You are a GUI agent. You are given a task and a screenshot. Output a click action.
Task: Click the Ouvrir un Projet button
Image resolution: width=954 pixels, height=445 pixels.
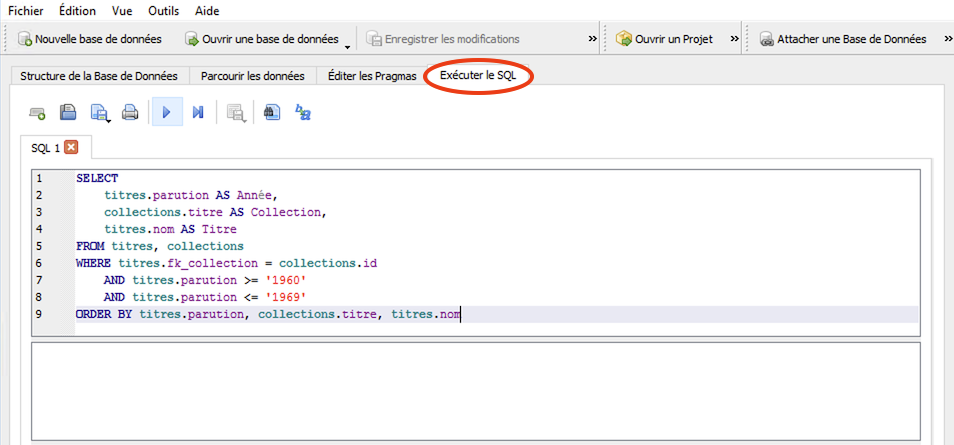666,39
